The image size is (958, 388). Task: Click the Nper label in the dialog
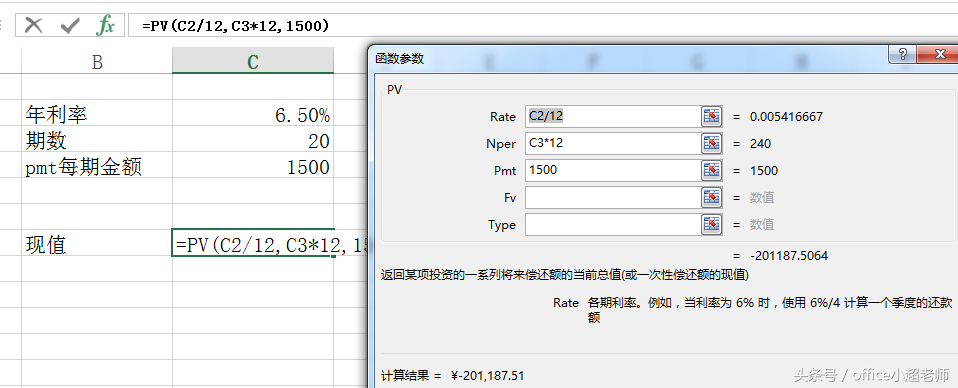(x=502, y=144)
